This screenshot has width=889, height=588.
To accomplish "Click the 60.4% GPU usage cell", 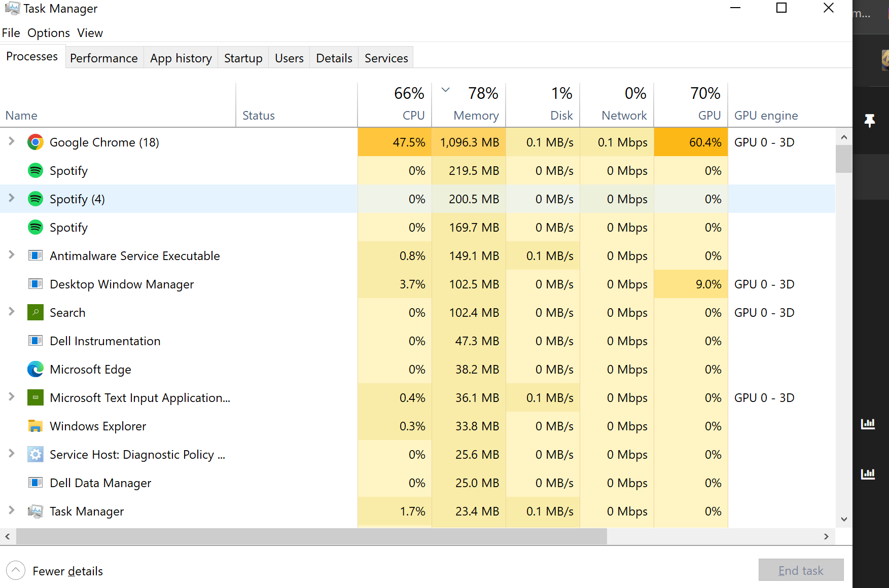I will (x=691, y=142).
